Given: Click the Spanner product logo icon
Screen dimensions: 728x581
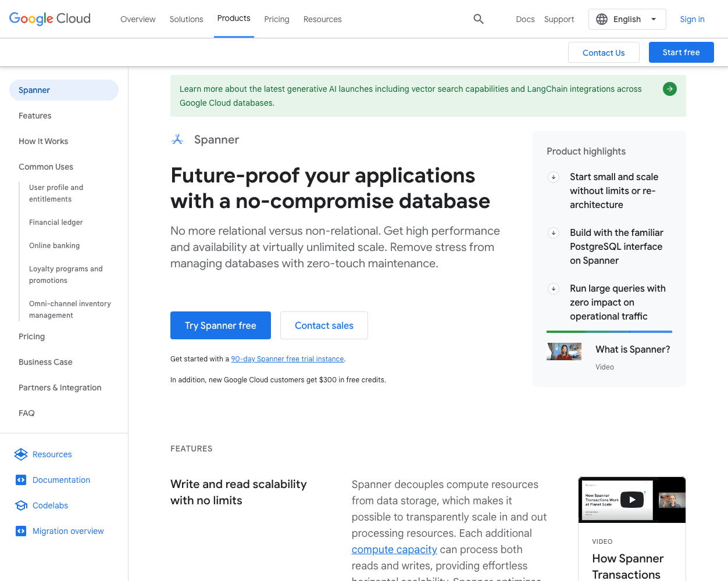Looking at the screenshot, I should click(177, 139).
